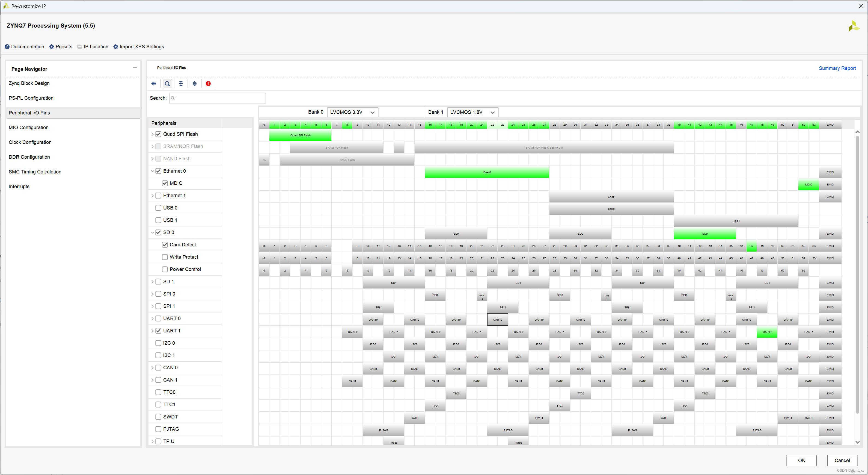Minimize the Page Navigator panel

pyautogui.click(x=135, y=67)
